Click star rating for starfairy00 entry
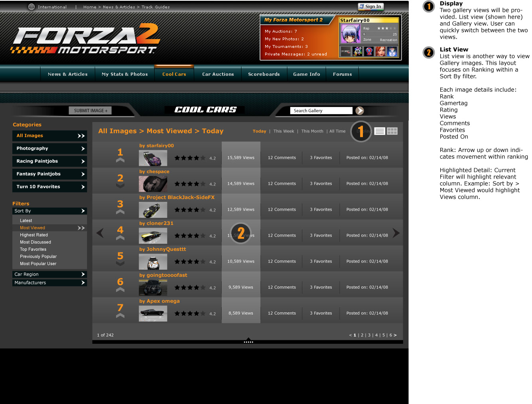Image resolution: width=532 pixels, height=404 pixels. click(x=190, y=158)
